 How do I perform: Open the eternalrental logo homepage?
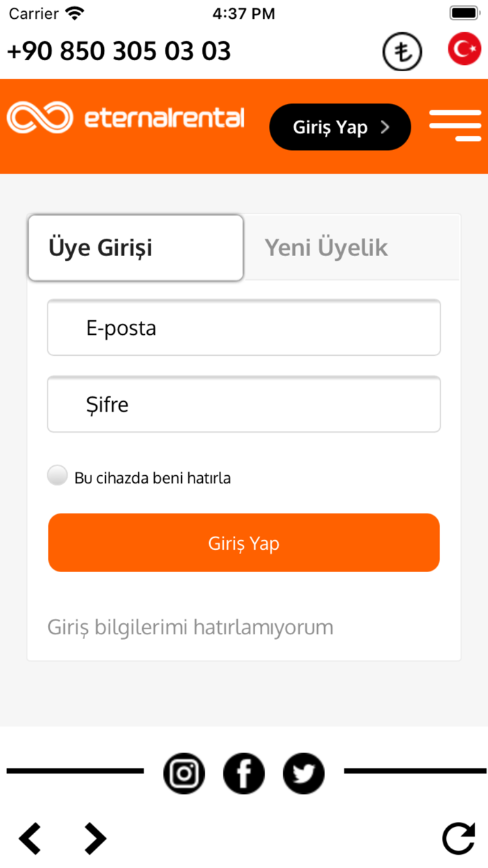click(125, 117)
